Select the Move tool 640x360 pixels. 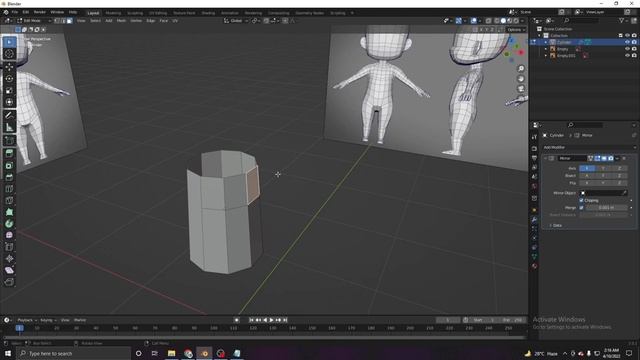point(9,67)
